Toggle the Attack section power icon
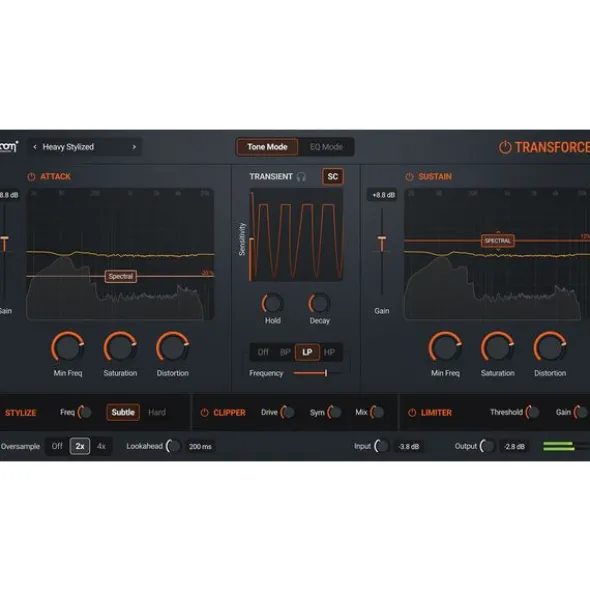The width and height of the screenshot is (590, 591). (31, 177)
